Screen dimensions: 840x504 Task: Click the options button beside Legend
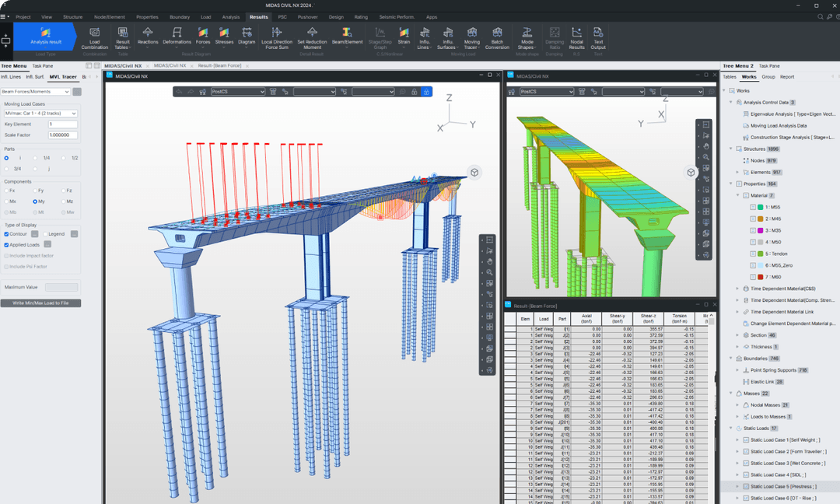(74, 234)
